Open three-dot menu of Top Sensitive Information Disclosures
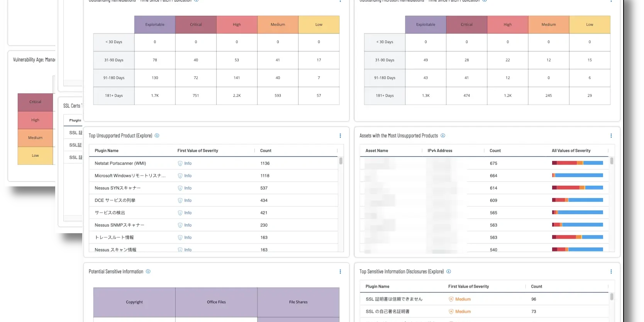The width and height of the screenshot is (644, 322). tap(611, 271)
